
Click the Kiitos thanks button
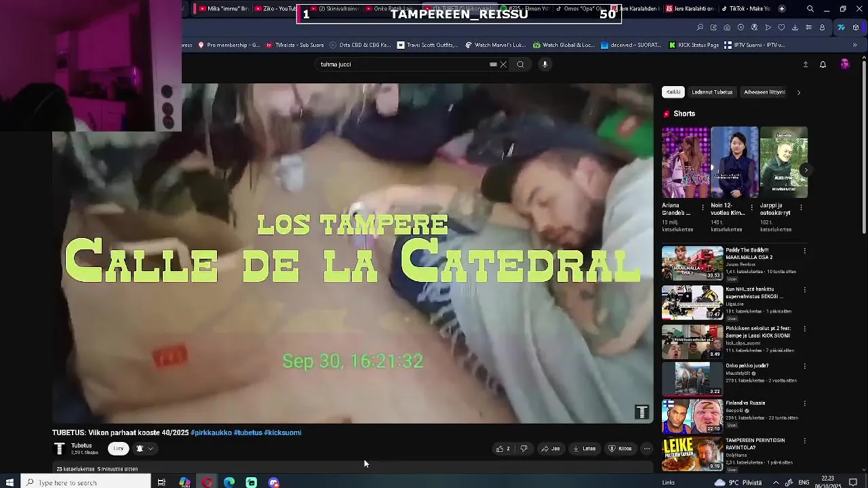coord(620,449)
